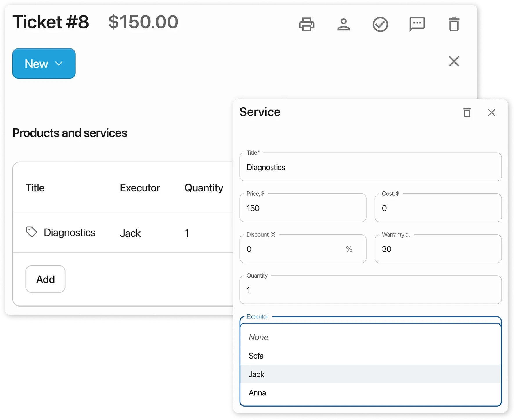This screenshot has width=515, height=420.
Task: Close the Service panel with the X icon
Action: coord(491,113)
